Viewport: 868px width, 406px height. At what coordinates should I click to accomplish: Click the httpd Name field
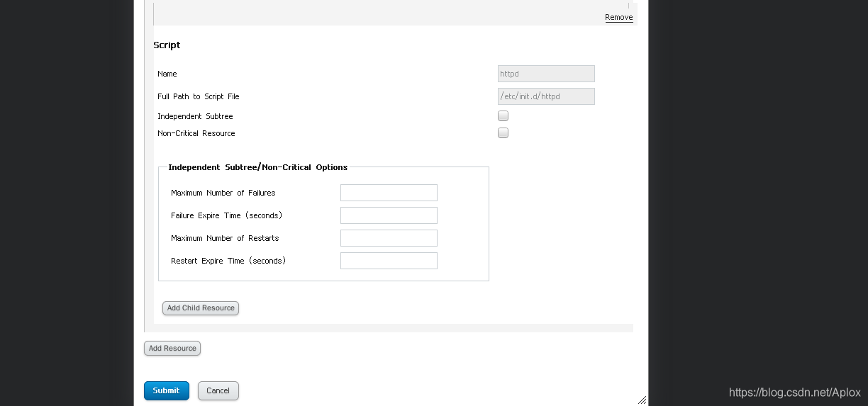[x=546, y=74]
